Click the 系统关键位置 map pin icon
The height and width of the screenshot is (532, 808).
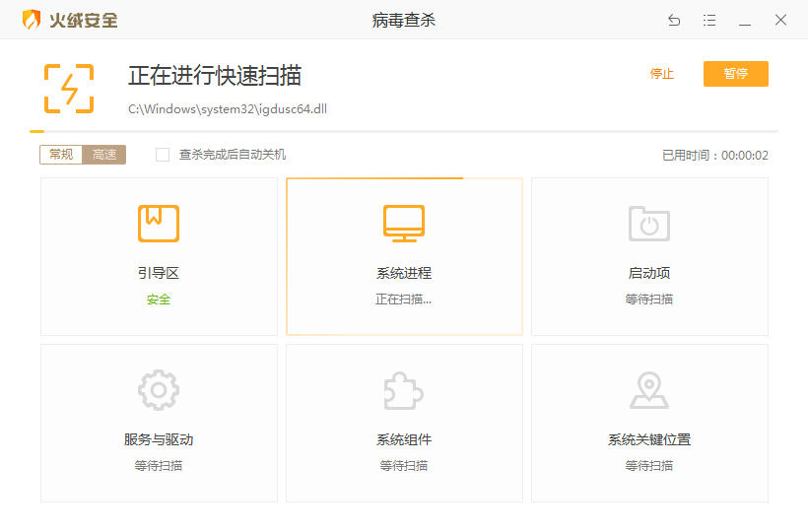click(649, 390)
